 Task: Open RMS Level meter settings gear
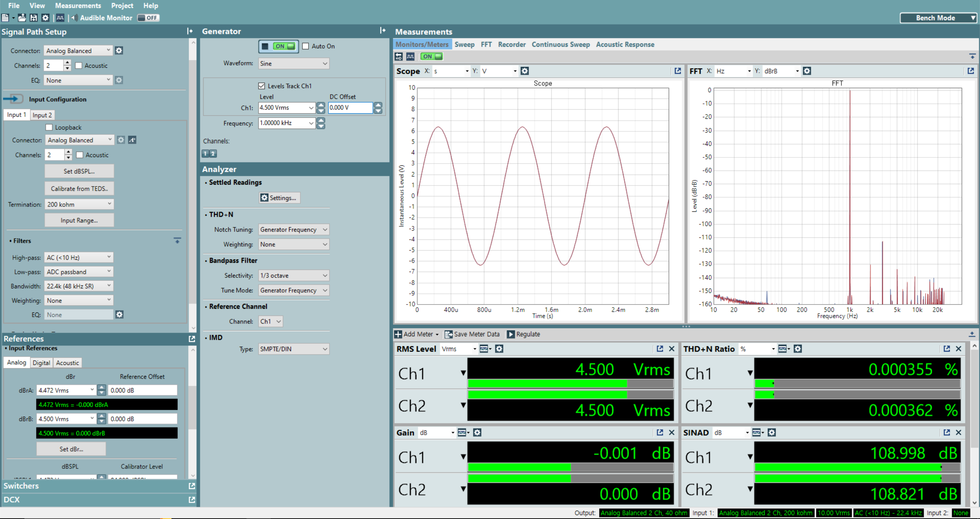[499, 349]
